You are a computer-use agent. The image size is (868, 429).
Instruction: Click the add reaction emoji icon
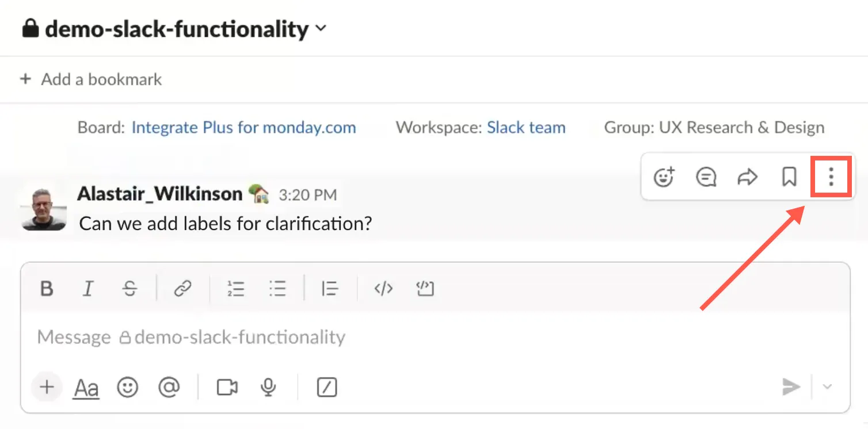(664, 177)
